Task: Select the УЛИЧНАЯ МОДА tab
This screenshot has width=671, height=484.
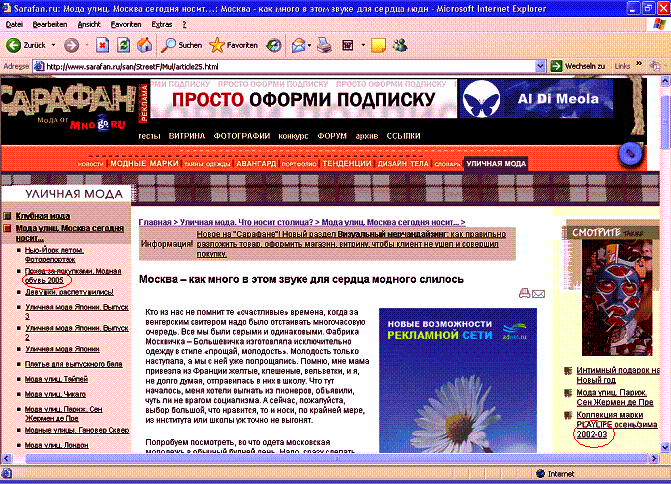Action: point(496,163)
